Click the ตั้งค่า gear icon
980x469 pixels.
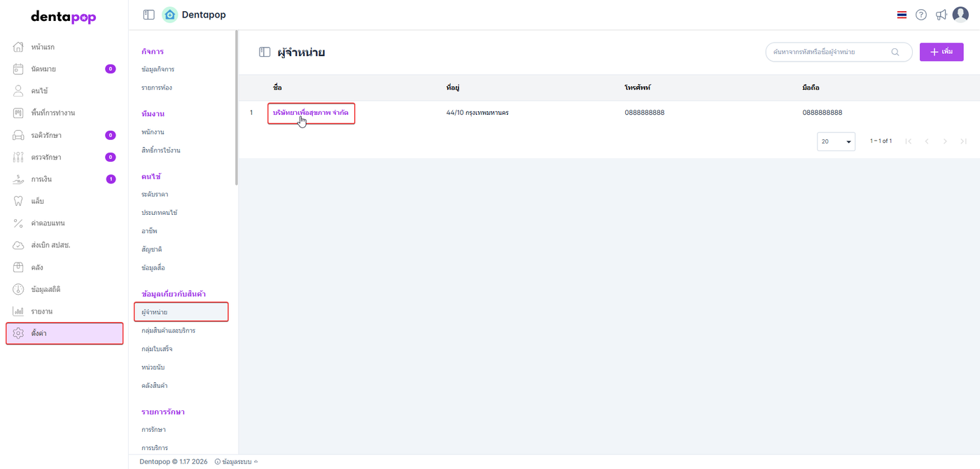click(19, 333)
